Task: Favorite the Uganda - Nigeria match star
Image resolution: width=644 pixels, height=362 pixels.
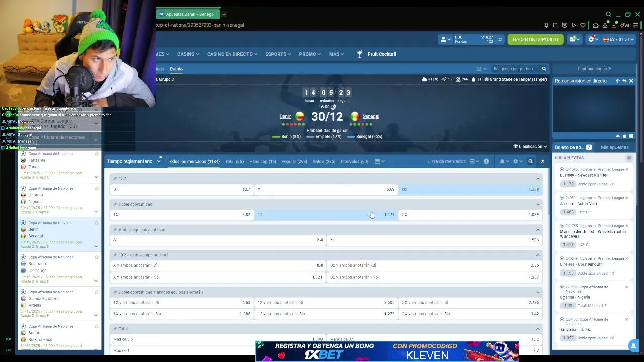Action: [96, 188]
